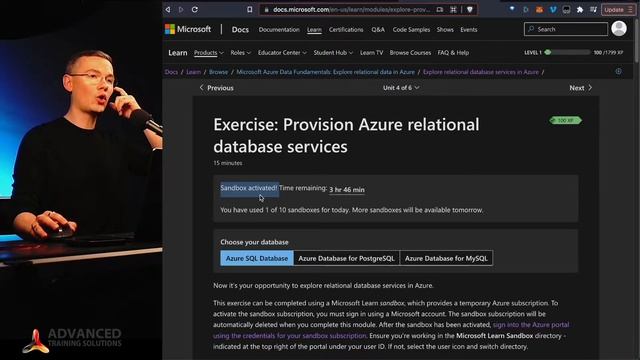Viewport: 640px width, 360px height.
Task: Click the Choose your database label
Action: tap(254, 242)
